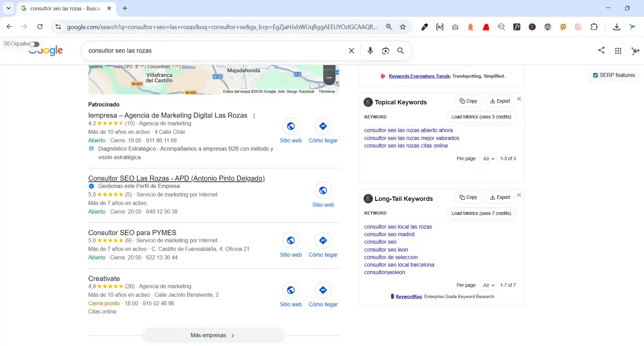The image size is (644, 346).
Task: Open the tab search chevron
Action: pyautogui.click(x=9, y=8)
